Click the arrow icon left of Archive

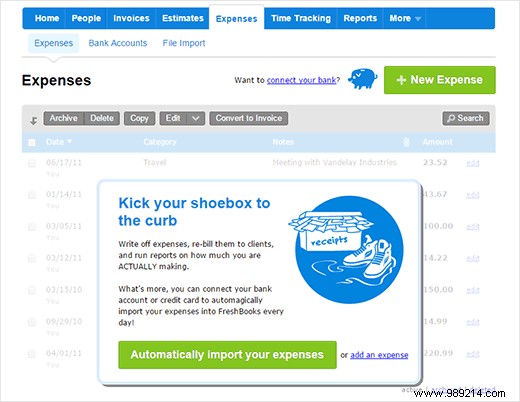tap(33, 121)
